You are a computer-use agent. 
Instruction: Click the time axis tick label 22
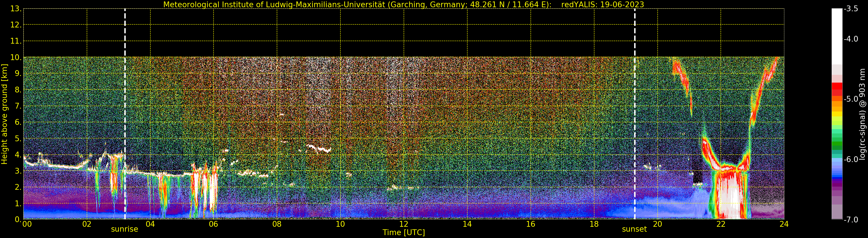click(721, 224)
